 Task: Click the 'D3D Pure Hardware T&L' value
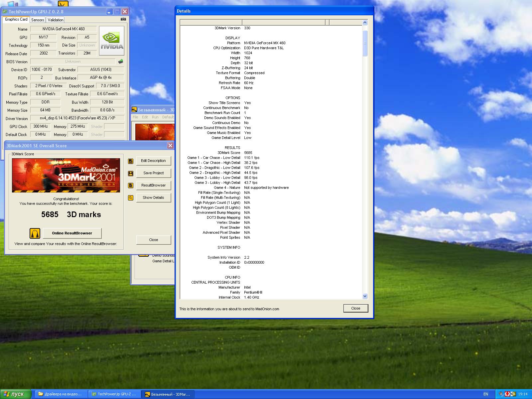(x=264, y=48)
